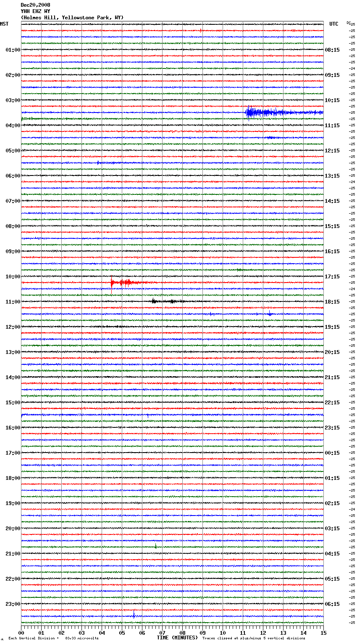Click the 06:15 UTC time label
This screenshot has height=644, width=357.
pos(332,604)
